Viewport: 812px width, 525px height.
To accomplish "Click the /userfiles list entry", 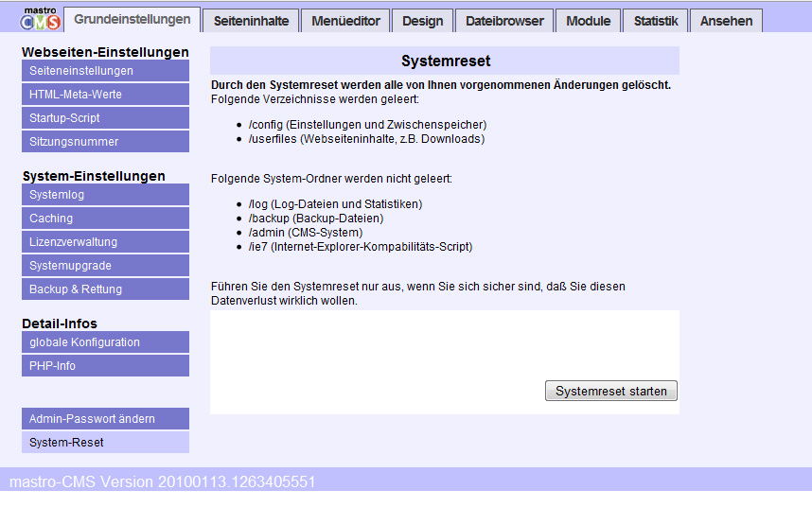I will (x=366, y=139).
